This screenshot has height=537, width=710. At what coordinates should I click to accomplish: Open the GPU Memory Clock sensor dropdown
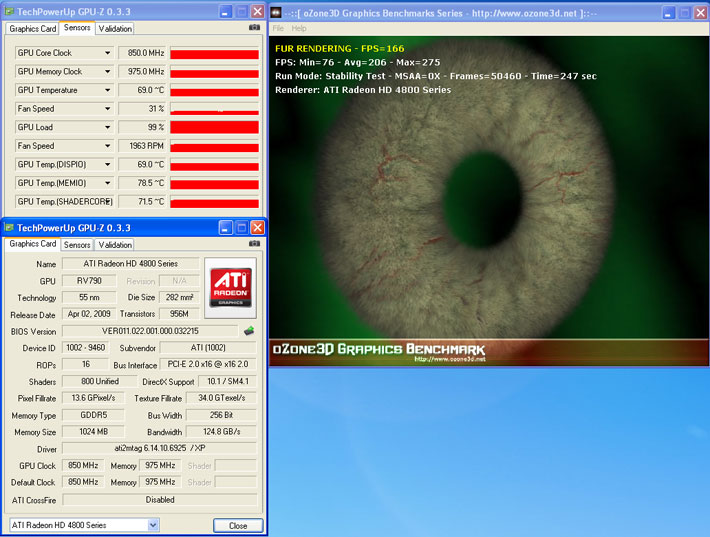point(107,72)
